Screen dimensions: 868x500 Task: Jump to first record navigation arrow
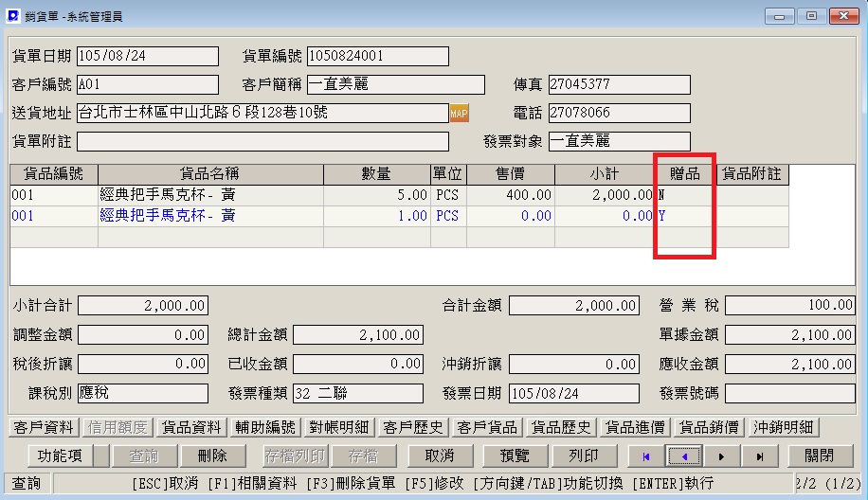tap(646, 456)
